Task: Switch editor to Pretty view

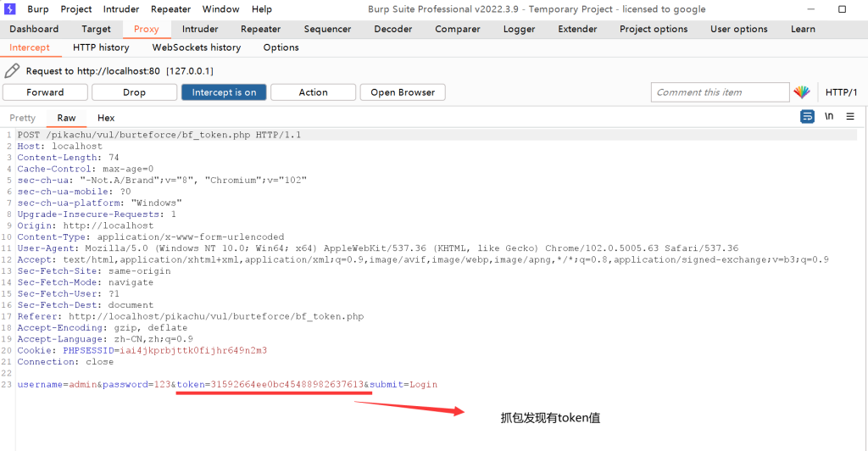Action: pyautogui.click(x=23, y=118)
